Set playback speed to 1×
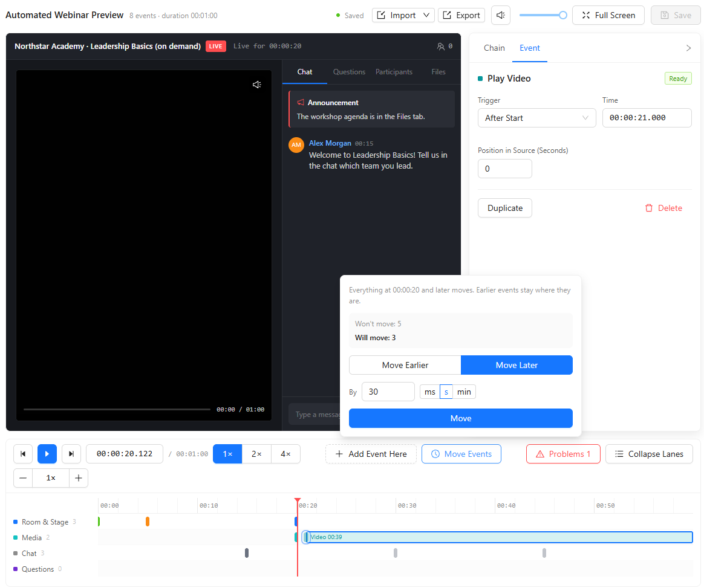 227,454
